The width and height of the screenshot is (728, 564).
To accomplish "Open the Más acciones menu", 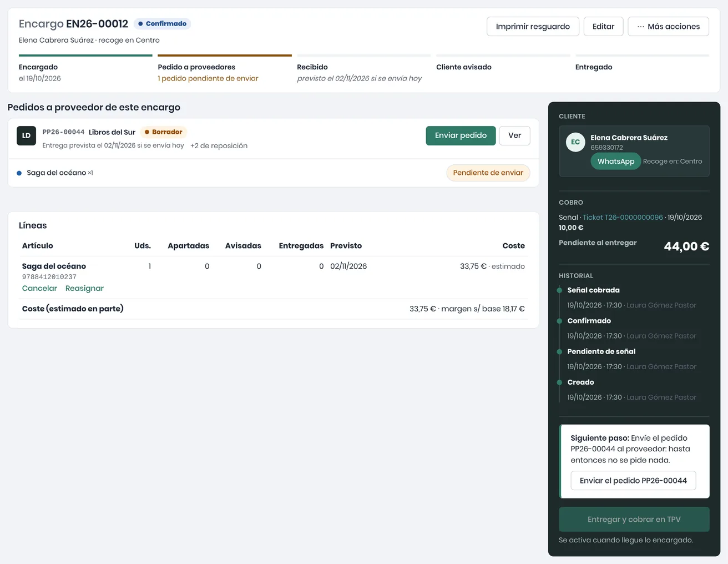I will coord(668,26).
